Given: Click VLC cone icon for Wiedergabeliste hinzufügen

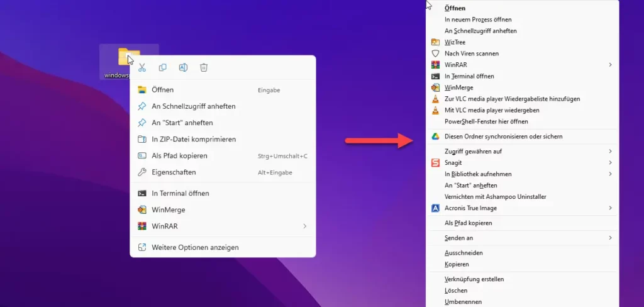Looking at the screenshot, I should pyautogui.click(x=435, y=99).
